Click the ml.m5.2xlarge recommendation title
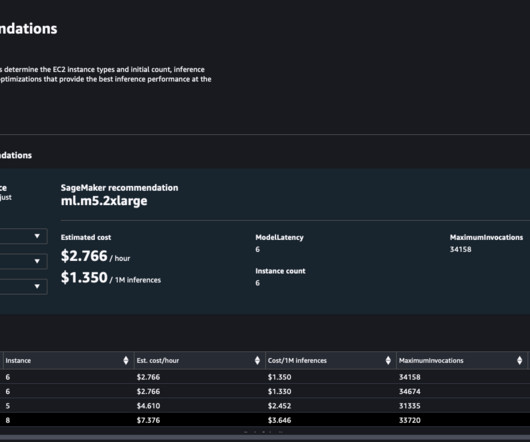Screen dimensions: 530x442 (x=104, y=201)
